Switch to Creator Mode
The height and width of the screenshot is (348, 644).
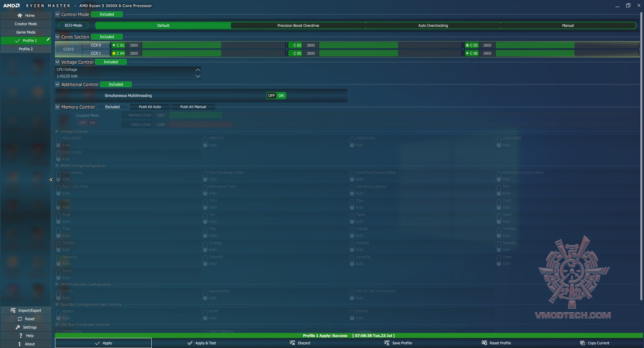26,24
